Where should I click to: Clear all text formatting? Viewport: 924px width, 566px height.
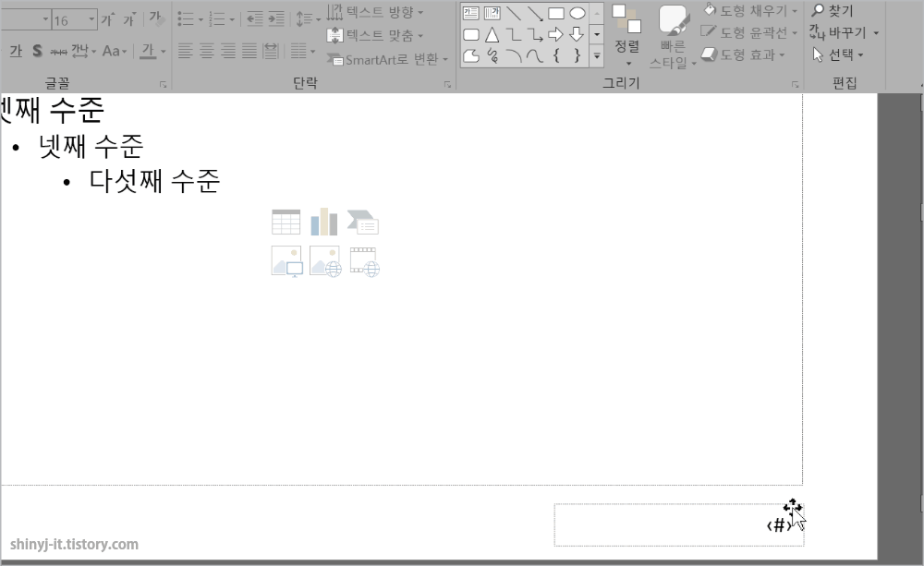[x=156, y=18]
